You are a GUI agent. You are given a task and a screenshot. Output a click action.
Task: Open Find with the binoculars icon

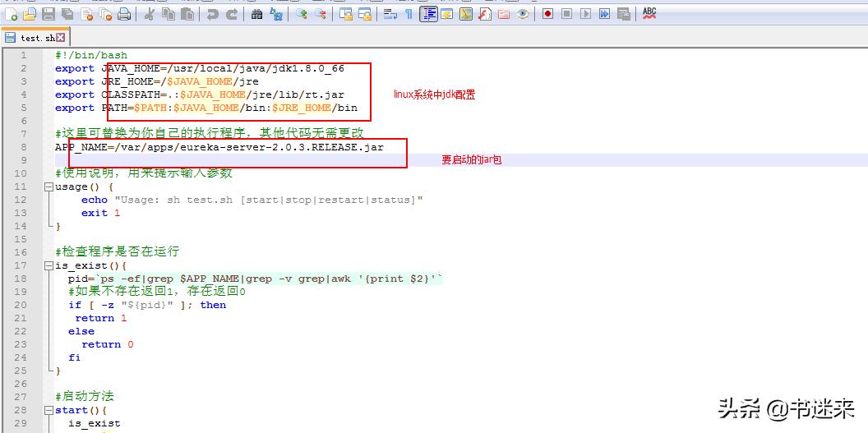click(256, 14)
